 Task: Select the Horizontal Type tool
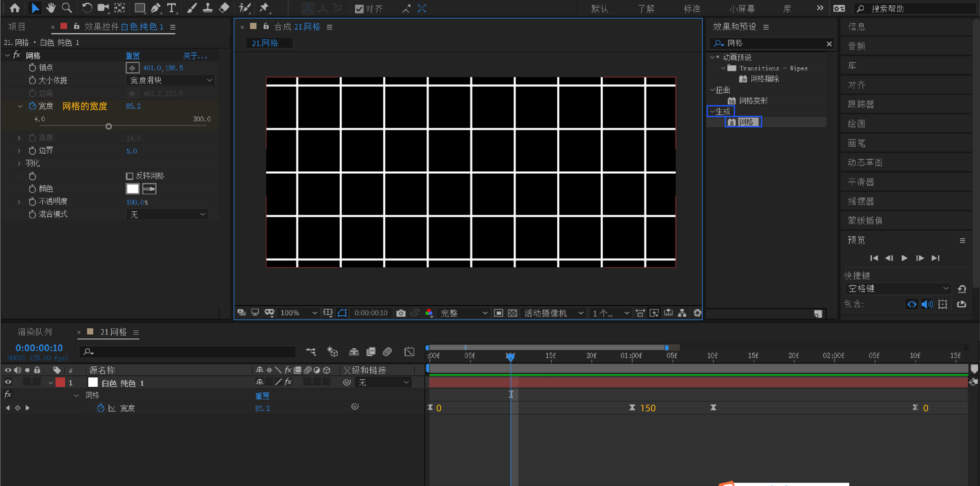click(x=171, y=8)
